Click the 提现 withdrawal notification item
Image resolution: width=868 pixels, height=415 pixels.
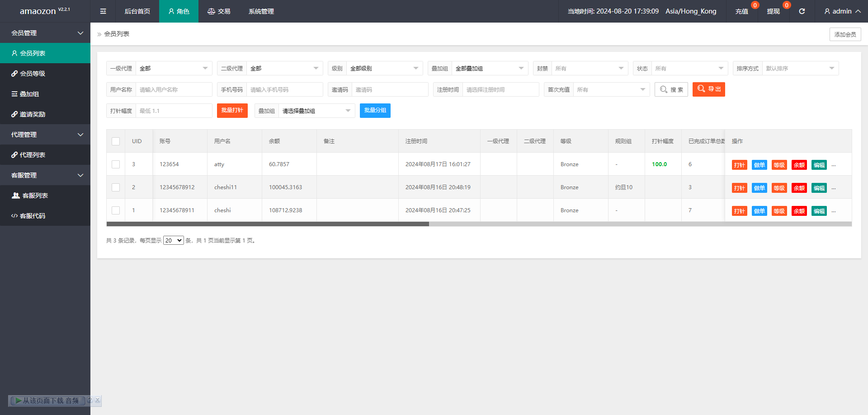coord(773,11)
